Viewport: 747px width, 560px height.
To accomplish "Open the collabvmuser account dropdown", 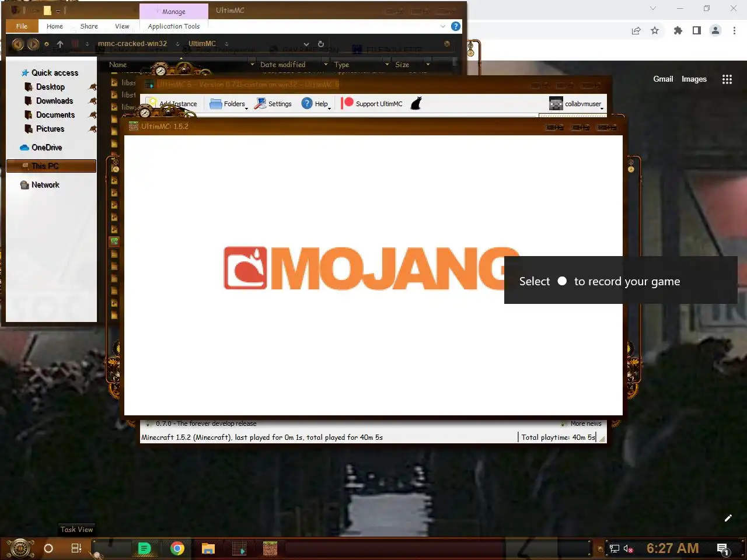I will pos(576,104).
